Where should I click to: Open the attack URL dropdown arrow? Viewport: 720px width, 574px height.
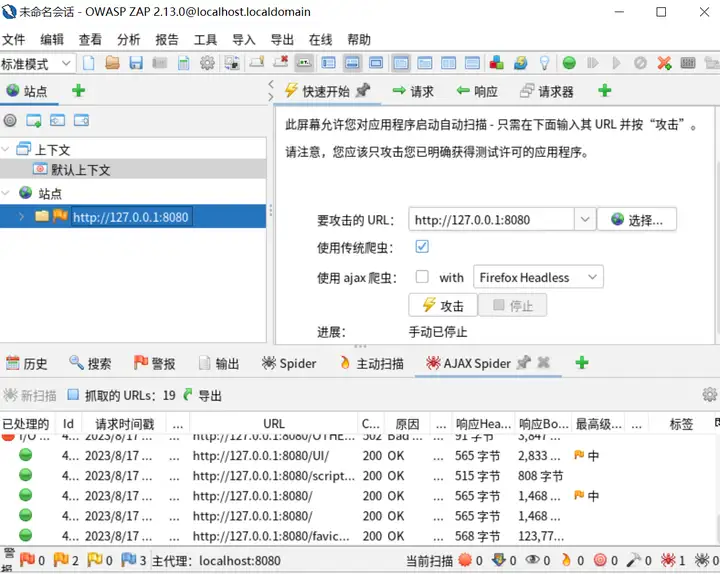(585, 219)
